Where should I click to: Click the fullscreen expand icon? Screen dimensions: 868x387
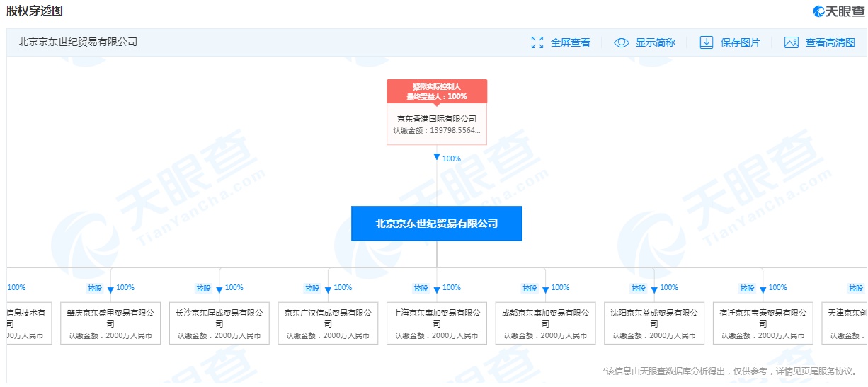coord(537,42)
